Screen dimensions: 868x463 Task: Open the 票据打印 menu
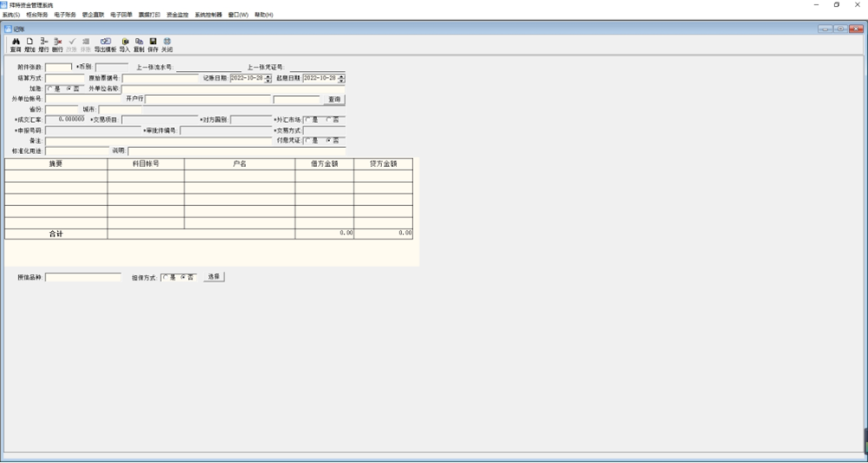(x=150, y=15)
